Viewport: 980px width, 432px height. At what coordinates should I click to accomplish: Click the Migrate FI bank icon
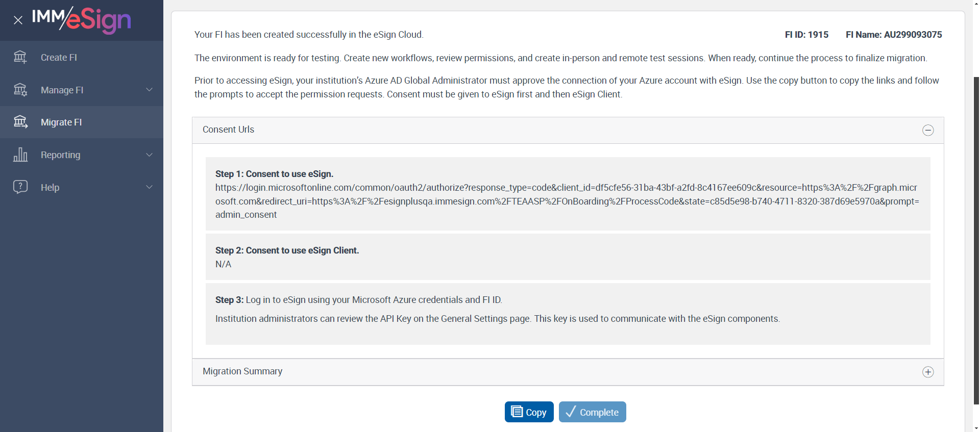20,122
